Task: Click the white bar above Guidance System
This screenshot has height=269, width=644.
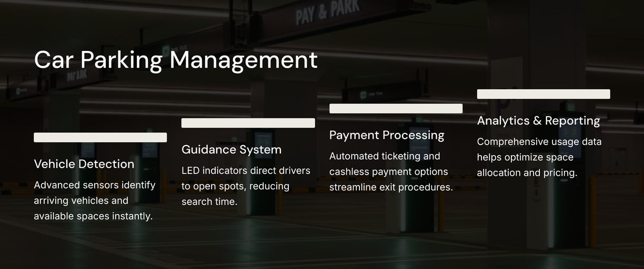Action: pos(248,123)
